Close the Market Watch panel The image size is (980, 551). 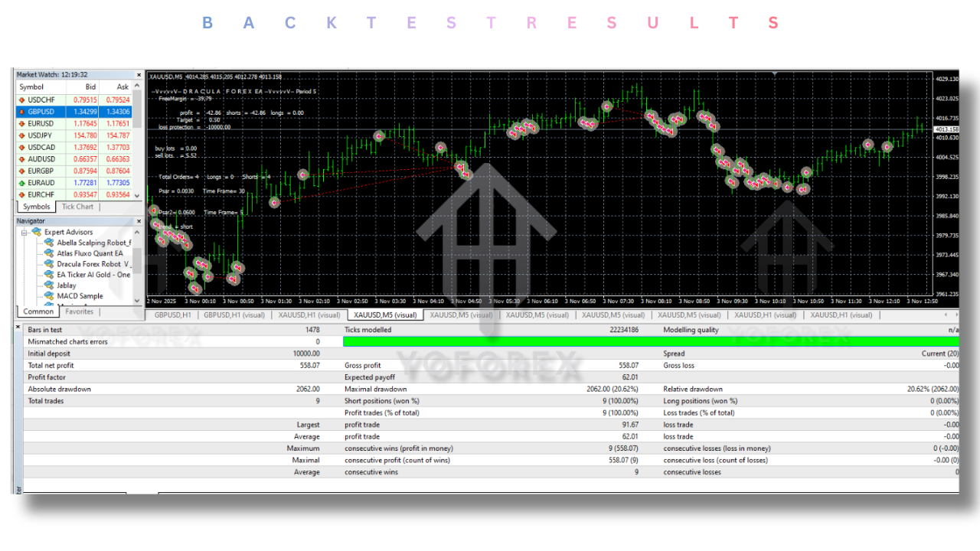[139, 75]
